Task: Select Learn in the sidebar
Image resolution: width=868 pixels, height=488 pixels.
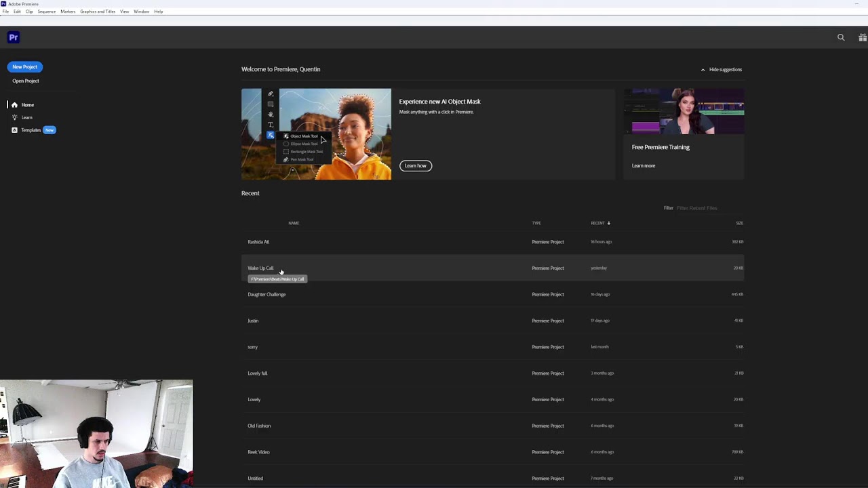Action: (26, 117)
